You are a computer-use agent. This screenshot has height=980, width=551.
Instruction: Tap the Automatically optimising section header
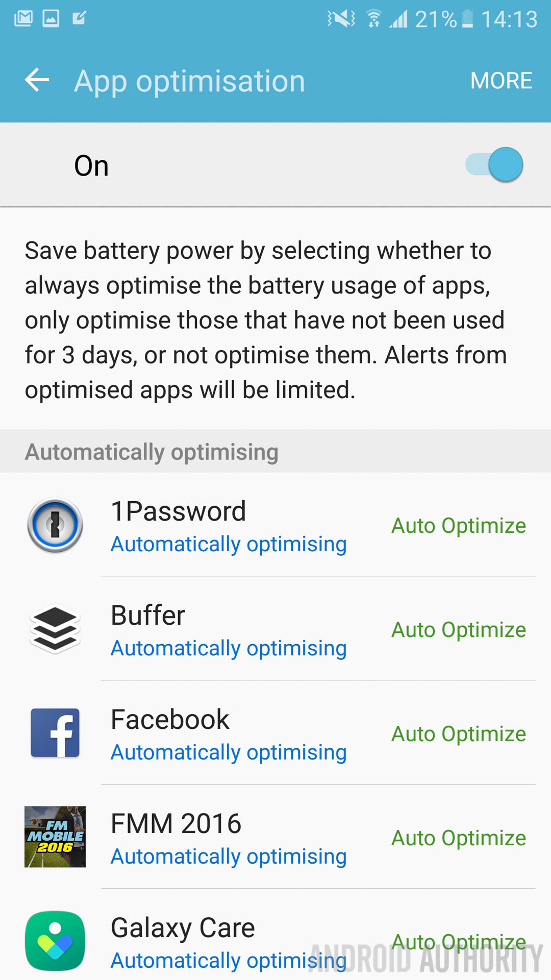pyautogui.click(x=152, y=452)
